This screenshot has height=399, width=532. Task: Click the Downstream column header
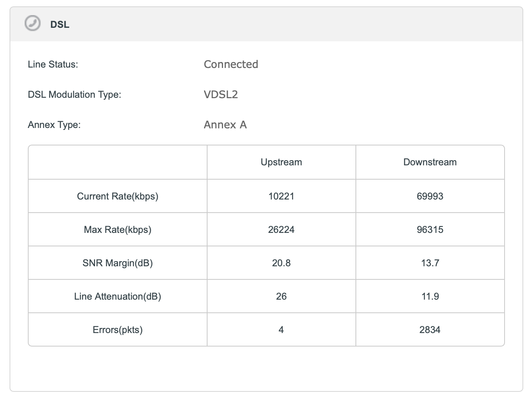(x=430, y=162)
